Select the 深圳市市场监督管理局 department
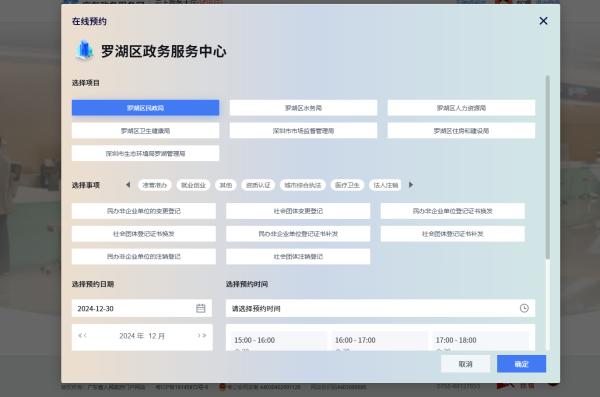This screenshot has width=600, height=397. point(303,131)
